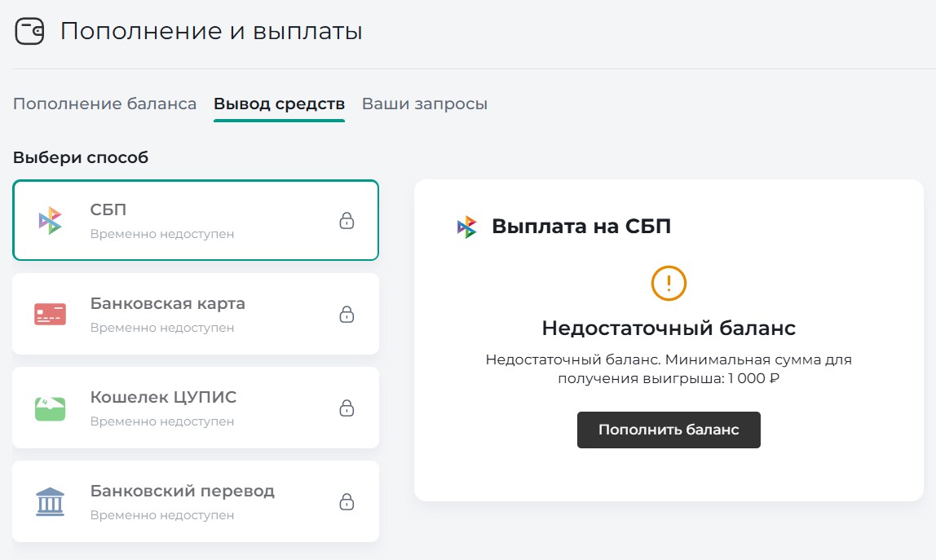This screenshot has height=560, width=936.
Task: Select Кошелек ЦУПИС withdrawal option
Action: coord(196,408)
